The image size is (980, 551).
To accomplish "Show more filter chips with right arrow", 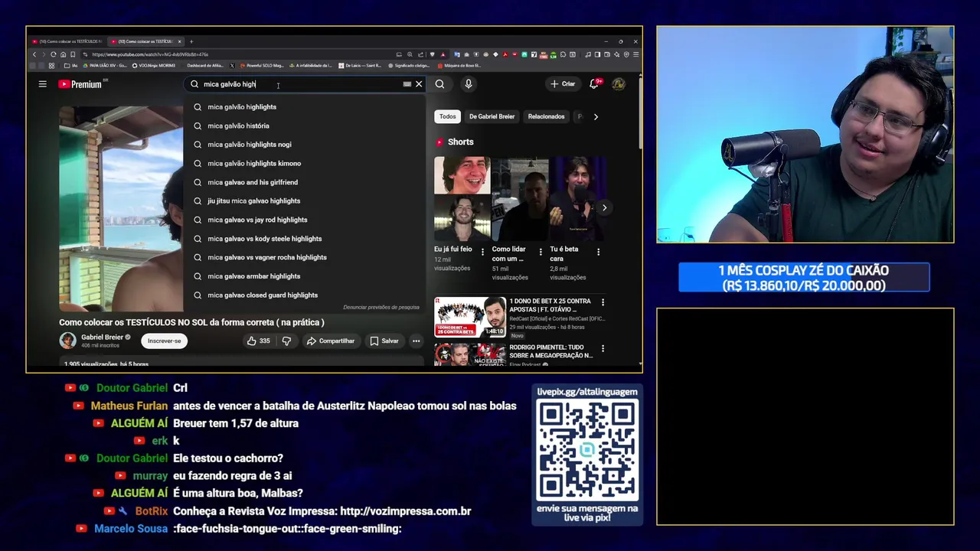I will (596, 116).
